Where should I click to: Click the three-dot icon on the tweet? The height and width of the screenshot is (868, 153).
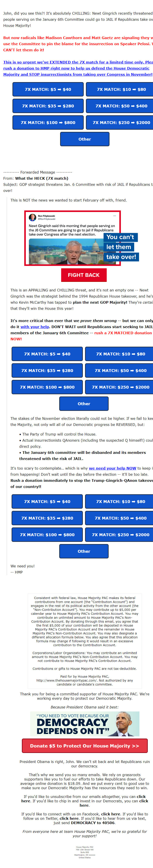[x=115, y=216]
